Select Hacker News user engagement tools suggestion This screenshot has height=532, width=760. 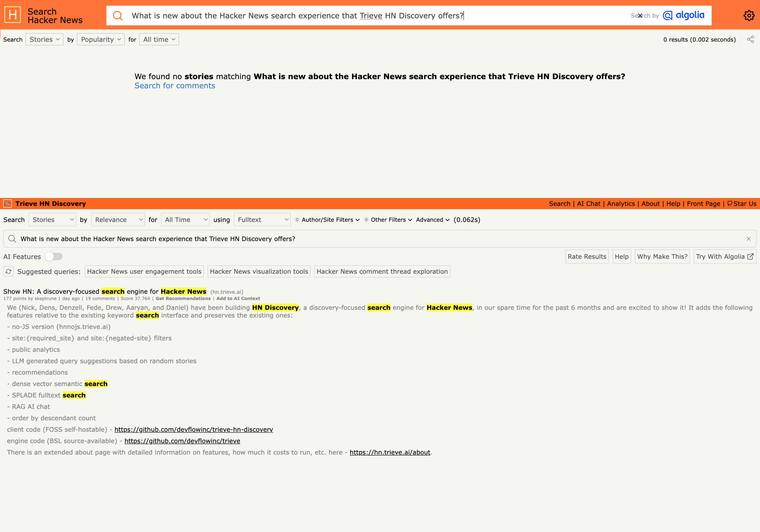tap(144, 271)
